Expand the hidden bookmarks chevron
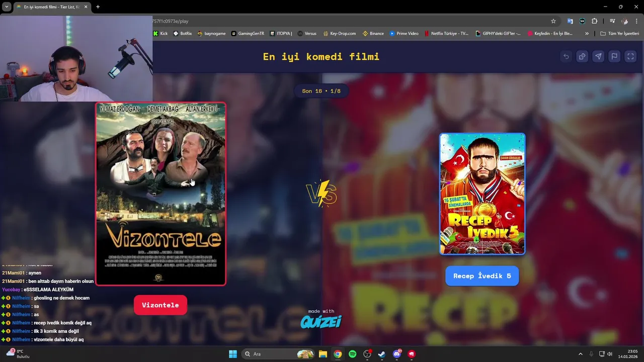This screenshot has height=362, width=644. 587,34
